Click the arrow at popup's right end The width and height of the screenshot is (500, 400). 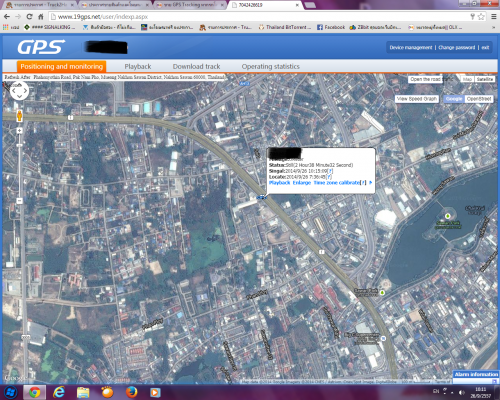tap(370, 182)
